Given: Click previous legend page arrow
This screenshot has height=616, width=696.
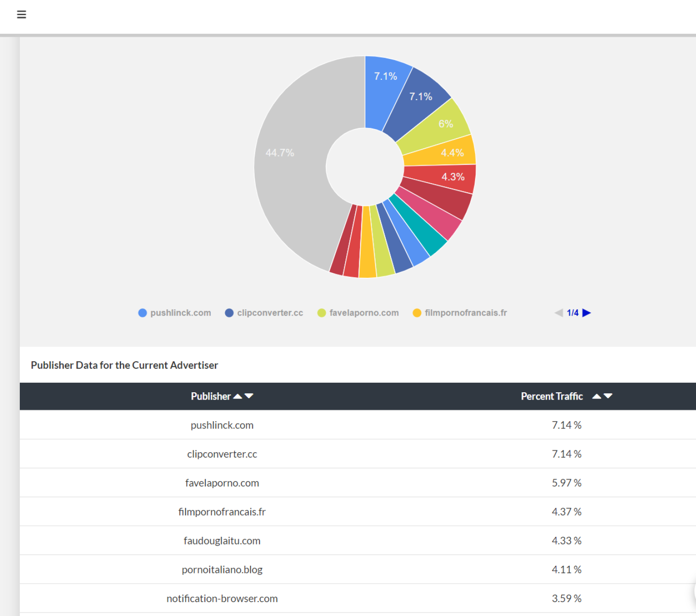Looking at the screenshot, I should click(x=559, y=313).
